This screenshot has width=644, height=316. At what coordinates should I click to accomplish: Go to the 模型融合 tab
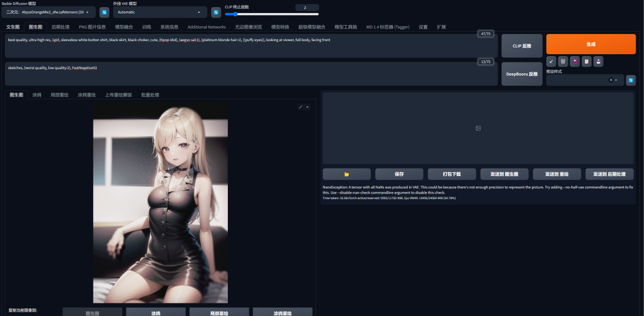124,27
